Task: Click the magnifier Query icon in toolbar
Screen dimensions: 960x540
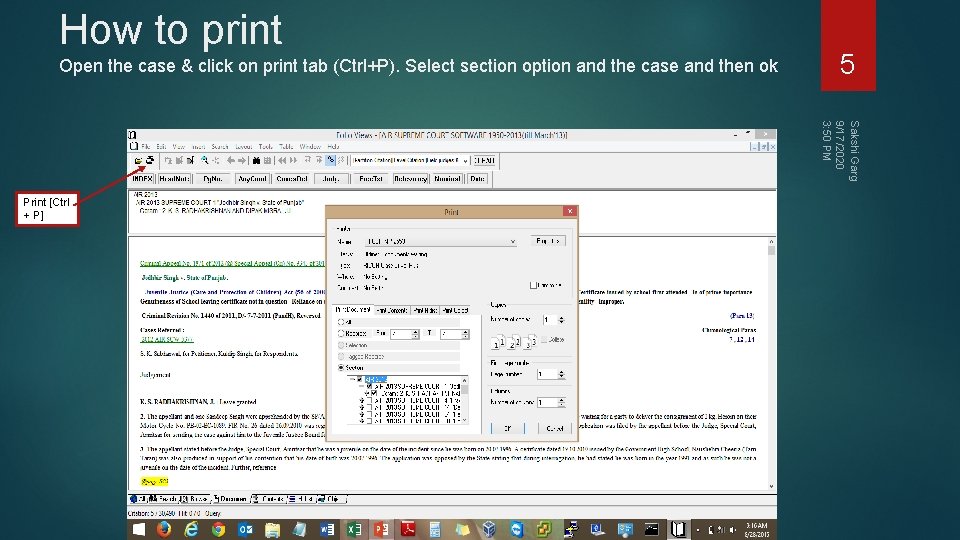Action: (x=204, y=160)
